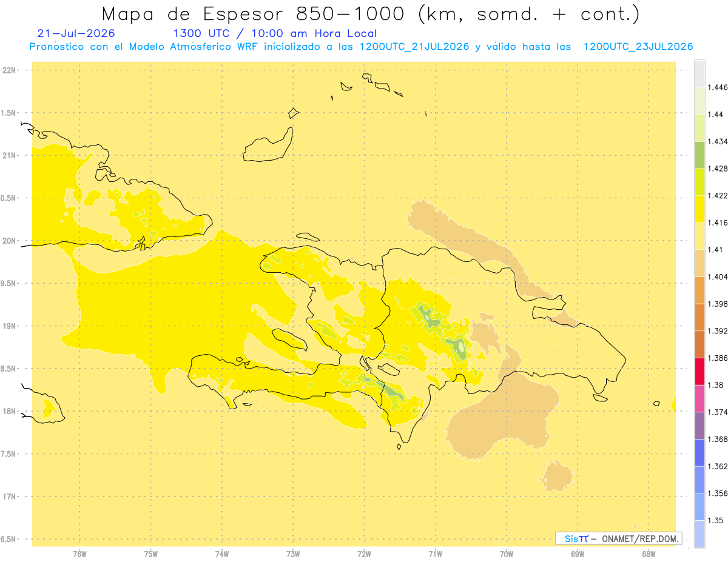Click the time label "1300 UTC / 10:00 am Hora Local"
Viewport: 728px width, 562px height.
275,33
